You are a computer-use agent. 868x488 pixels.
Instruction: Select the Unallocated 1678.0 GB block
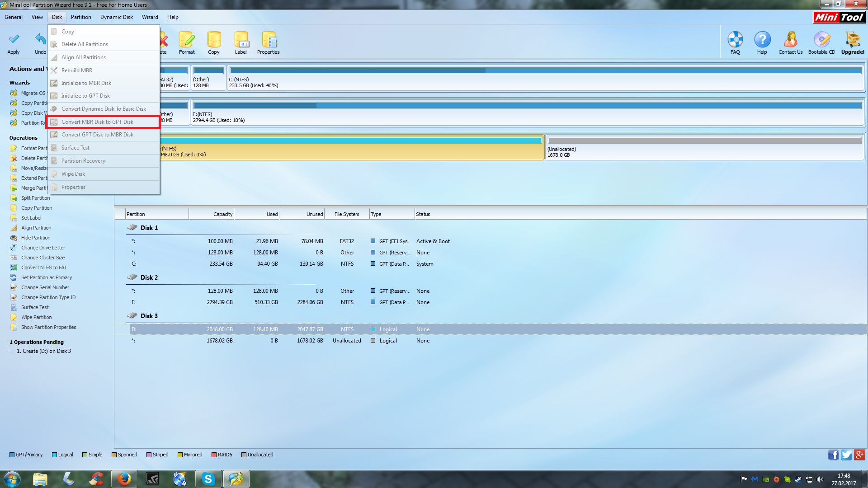click(x=704, y=148)
